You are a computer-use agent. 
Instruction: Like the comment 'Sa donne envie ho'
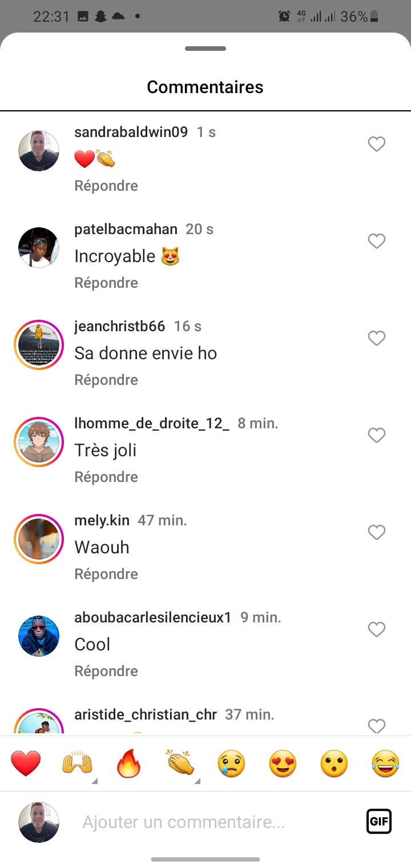(x=376, y=339)
